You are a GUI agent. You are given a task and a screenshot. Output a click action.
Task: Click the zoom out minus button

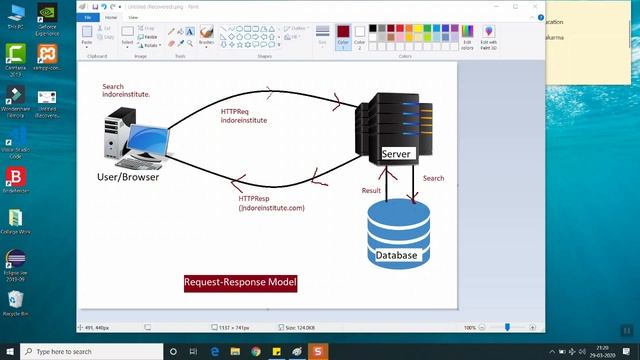coord(482,327)
